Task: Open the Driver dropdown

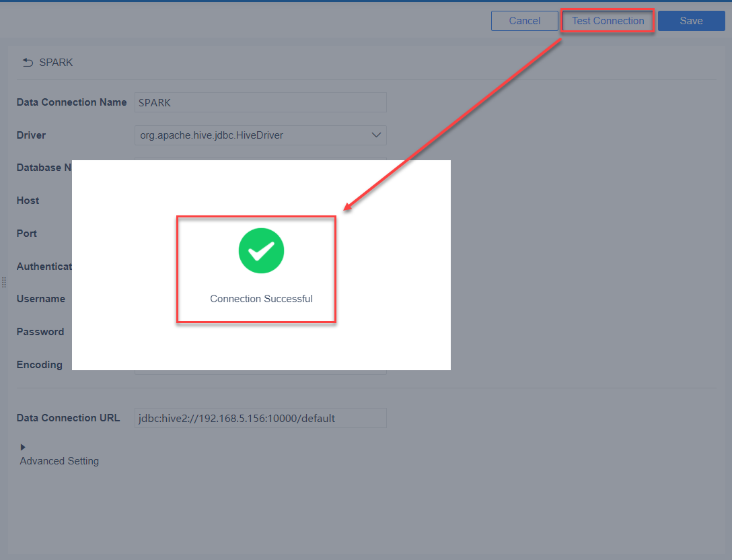Action: click(x=260, y=135)
